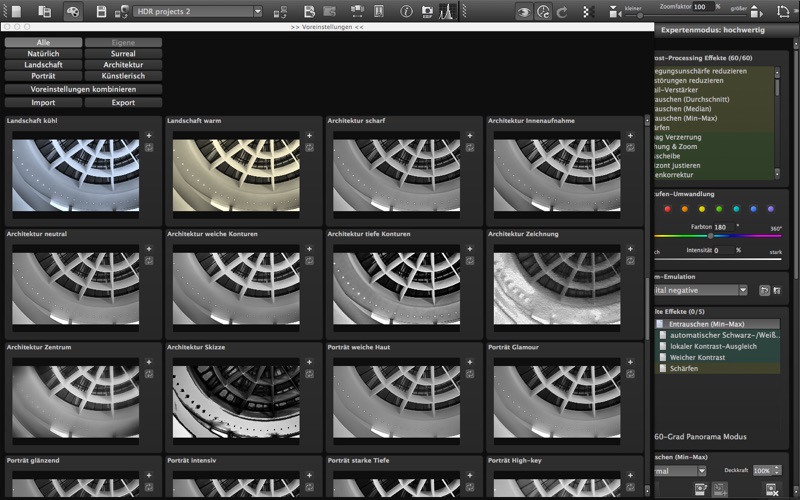
Task: Select 'auschen (Median)' row in effects list
Action: 713,109
